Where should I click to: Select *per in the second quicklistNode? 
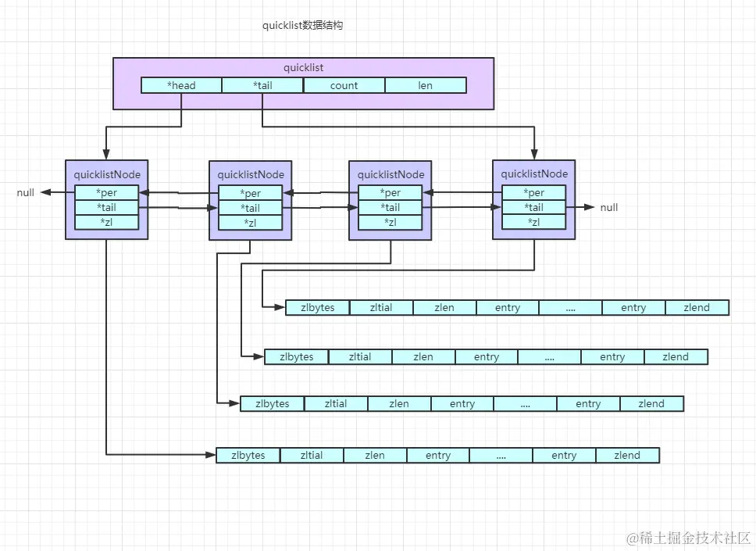(250, 193)
